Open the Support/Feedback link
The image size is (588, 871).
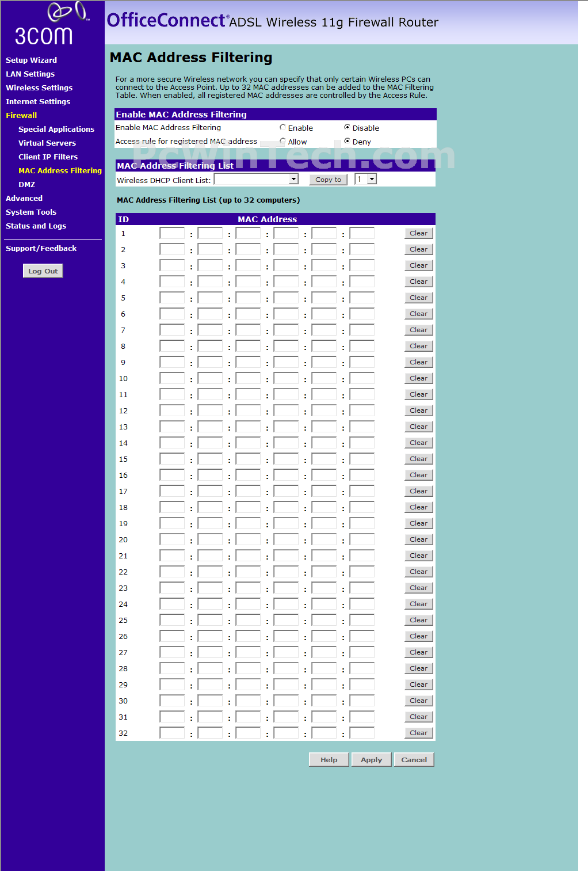tap(41, 248)
